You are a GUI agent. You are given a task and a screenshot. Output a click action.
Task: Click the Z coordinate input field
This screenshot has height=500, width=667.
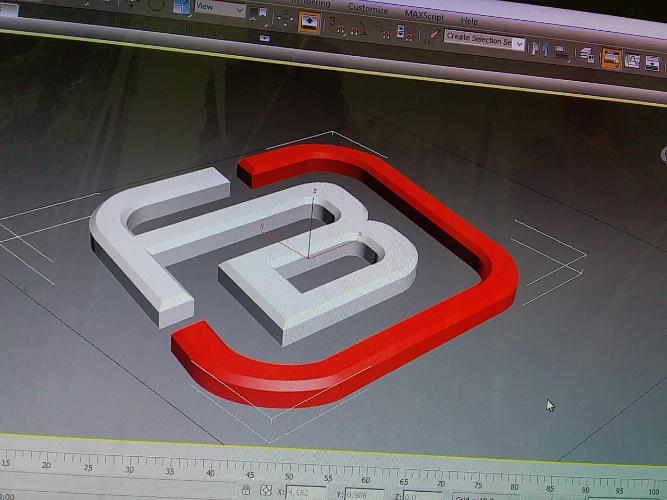[422, 497]
